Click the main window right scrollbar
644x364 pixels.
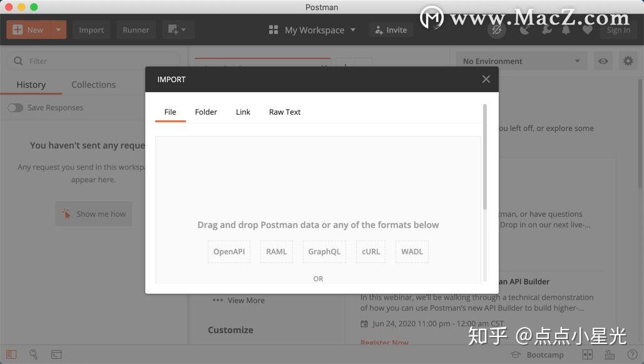coord(640,133)
